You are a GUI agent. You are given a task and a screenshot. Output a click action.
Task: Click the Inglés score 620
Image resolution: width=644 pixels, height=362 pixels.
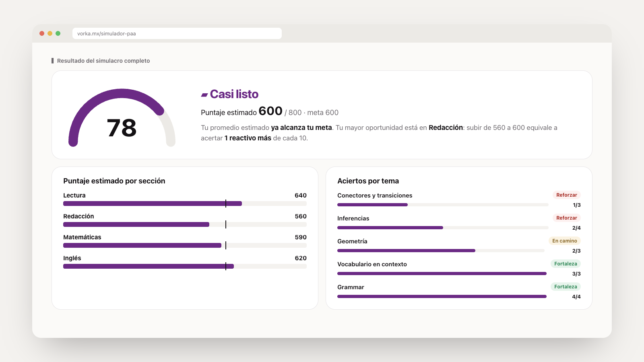pyautogui.click(x=301, y=258)
